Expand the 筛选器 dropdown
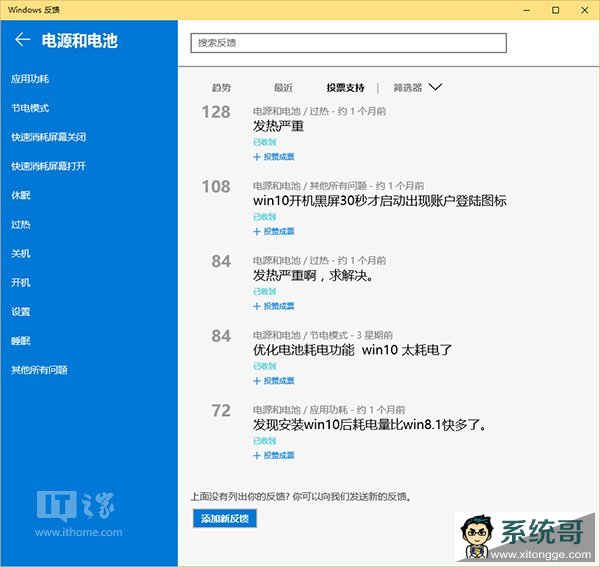 coord(417,88)
